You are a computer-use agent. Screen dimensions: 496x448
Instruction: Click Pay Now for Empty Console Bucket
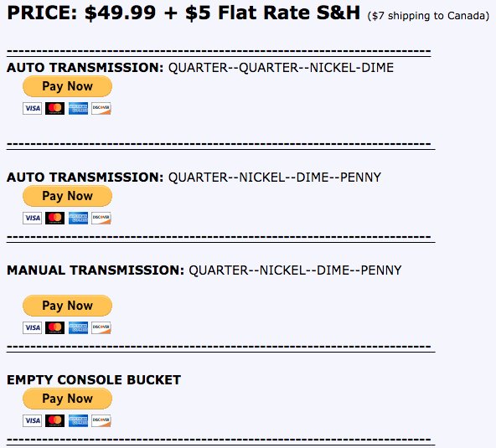coord(67,399)
